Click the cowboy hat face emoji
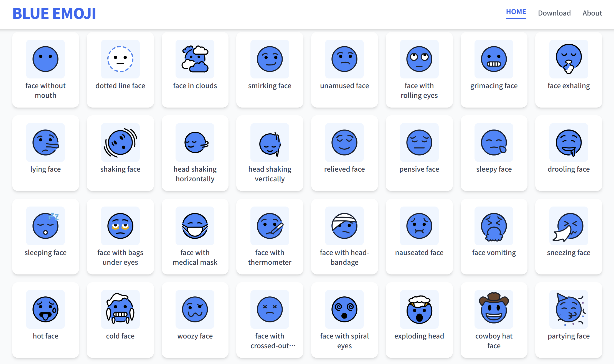This screenshot has height=364, width=614. pos(494,309)
